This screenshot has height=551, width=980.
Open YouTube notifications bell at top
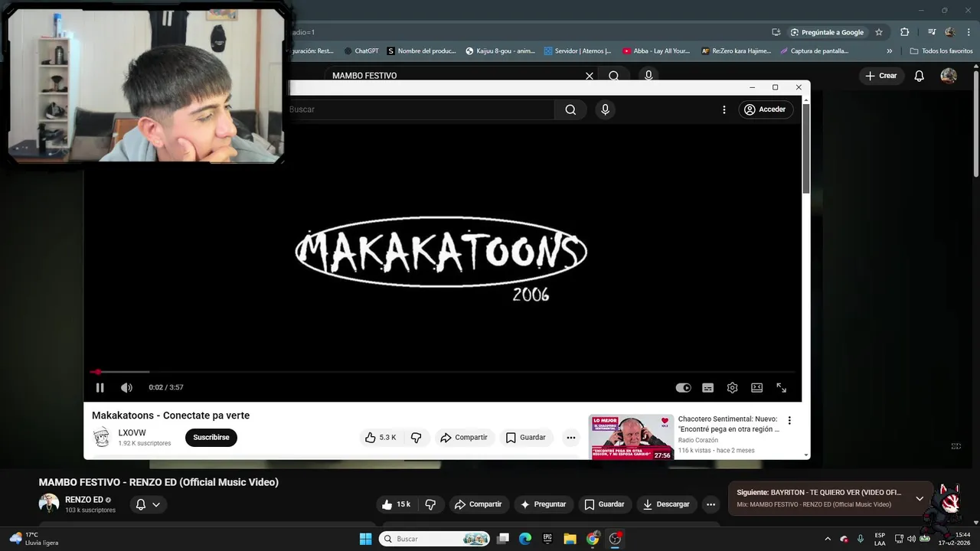pyautogui.click(x=920, y=76)
